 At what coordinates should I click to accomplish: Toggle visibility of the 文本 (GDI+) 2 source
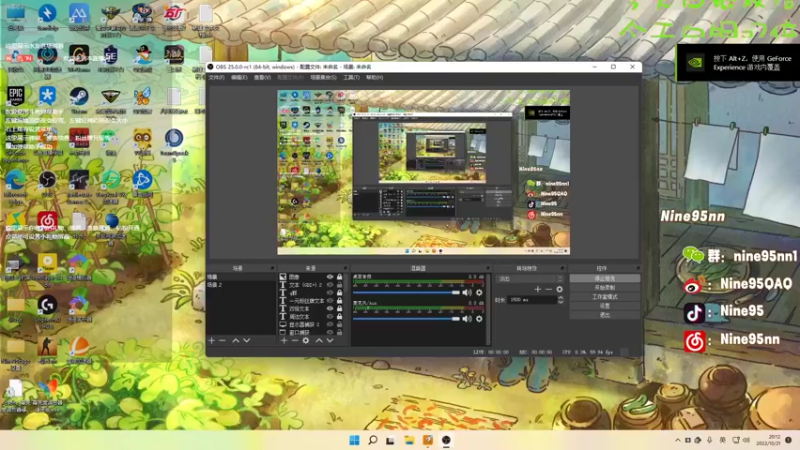point(330,285)
